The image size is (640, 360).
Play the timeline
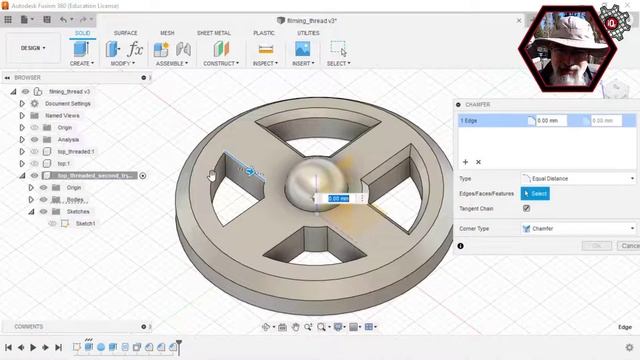click(x=33, y=347)
